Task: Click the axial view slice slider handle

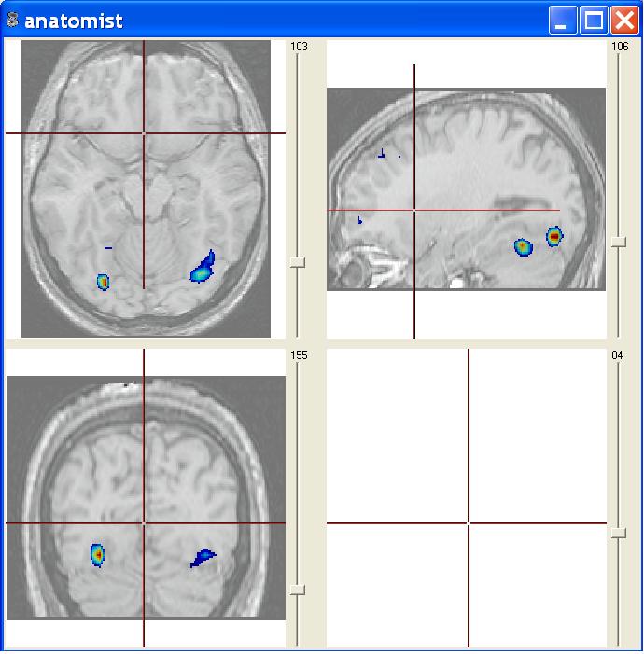Action: pyautogui.click(x=298, y=263)
